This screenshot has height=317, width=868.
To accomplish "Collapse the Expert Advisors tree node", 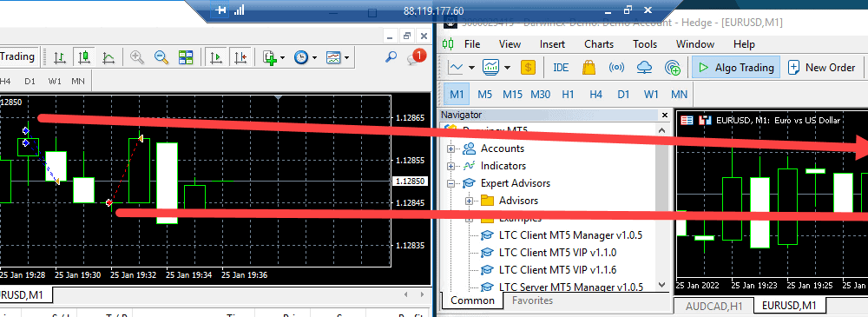I will [450, 183].
